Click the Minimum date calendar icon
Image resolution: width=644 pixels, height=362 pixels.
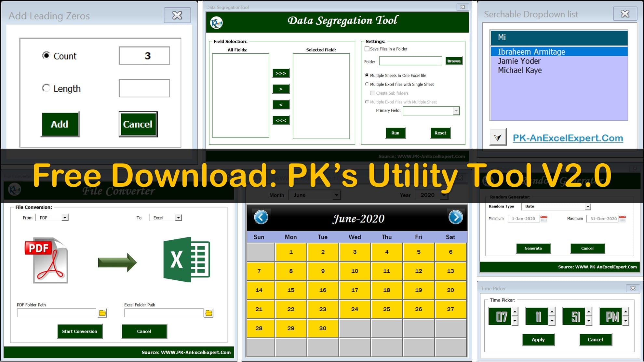[x=544, y=219]
